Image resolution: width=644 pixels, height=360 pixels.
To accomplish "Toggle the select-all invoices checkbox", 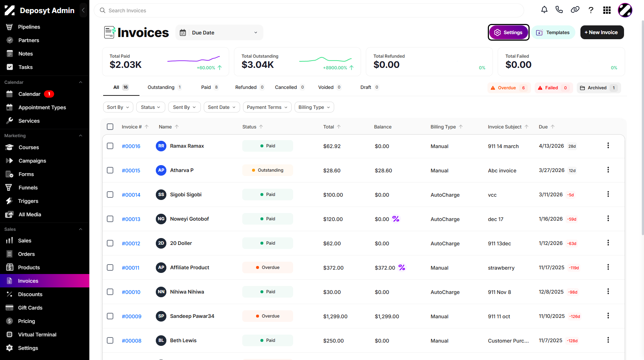I will click(110, 127).
